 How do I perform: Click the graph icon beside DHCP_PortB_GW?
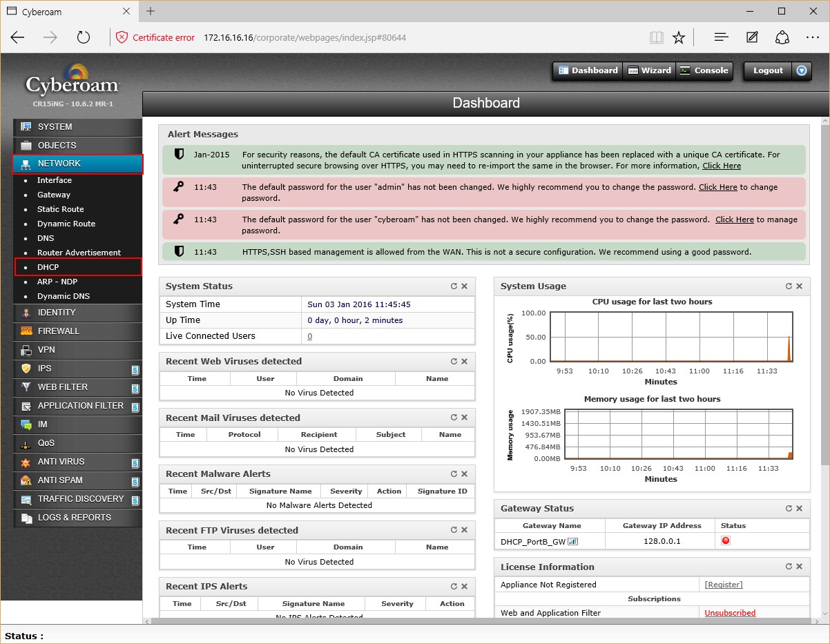pyautogui.click(x=572, y=541)
